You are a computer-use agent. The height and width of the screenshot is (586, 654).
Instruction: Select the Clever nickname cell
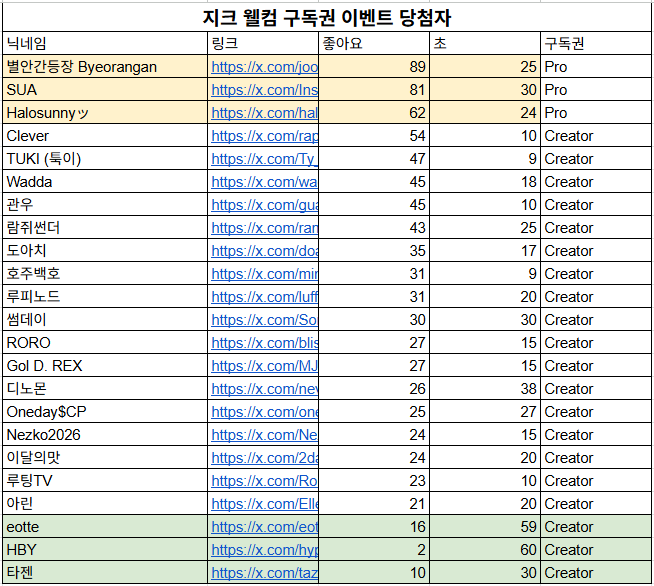tap(105, 135)
